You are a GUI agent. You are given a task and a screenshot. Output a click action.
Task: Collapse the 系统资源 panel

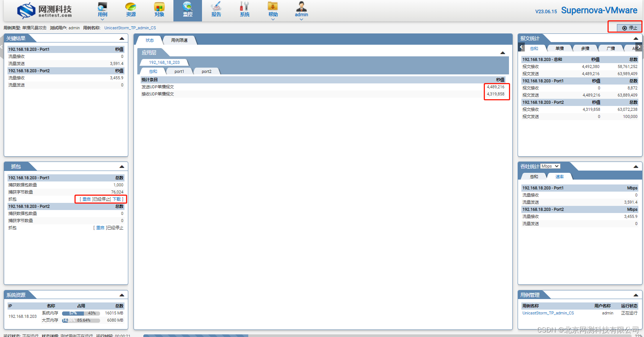click(122, 295)
